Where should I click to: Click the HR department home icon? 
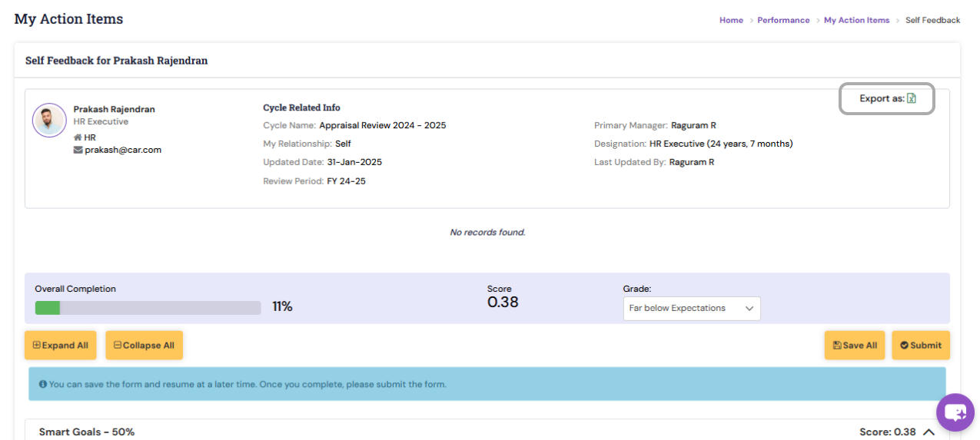pos(78,137)
